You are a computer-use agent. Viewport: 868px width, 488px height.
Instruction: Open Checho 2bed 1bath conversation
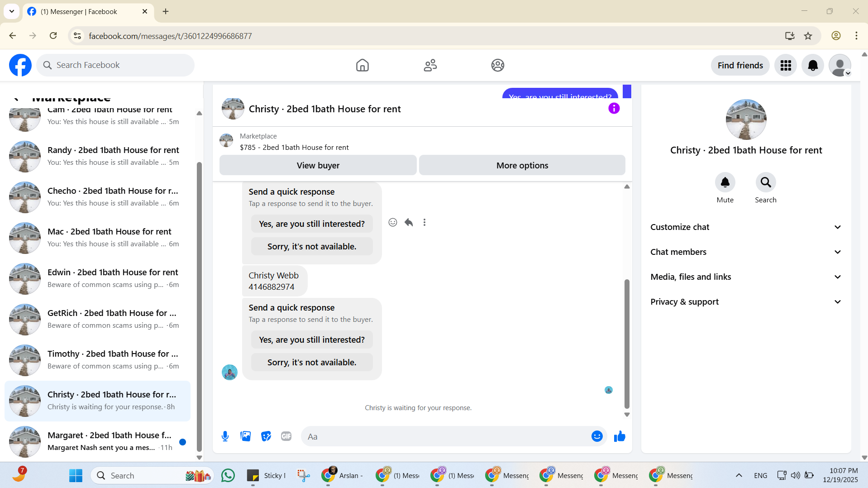pyautogui.click(x=97, y=197)
